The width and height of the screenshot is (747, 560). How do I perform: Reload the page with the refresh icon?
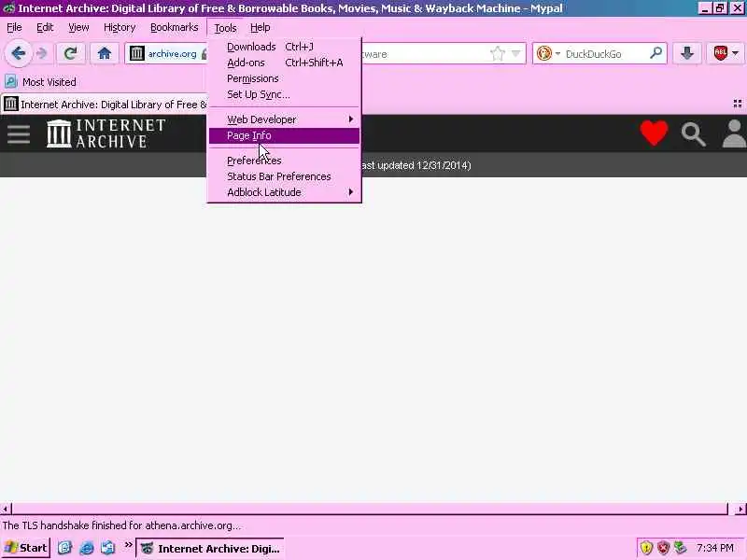(x=71, y=54)
